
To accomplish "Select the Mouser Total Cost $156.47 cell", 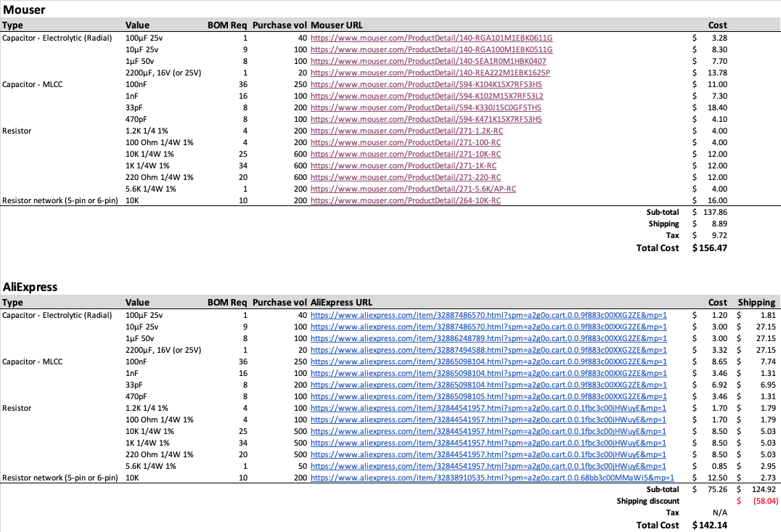I will pyautogui.click(x=710, y=248).
